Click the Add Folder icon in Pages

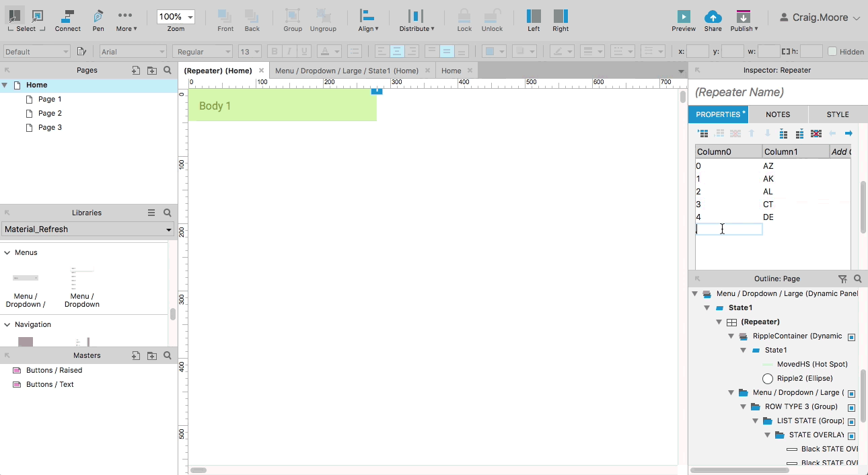(x=152, y=70)
